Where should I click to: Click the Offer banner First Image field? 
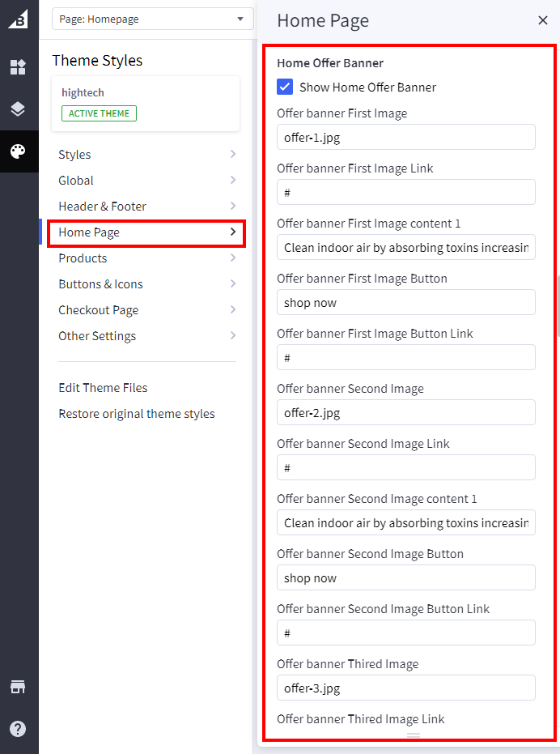tap(405, 137)
